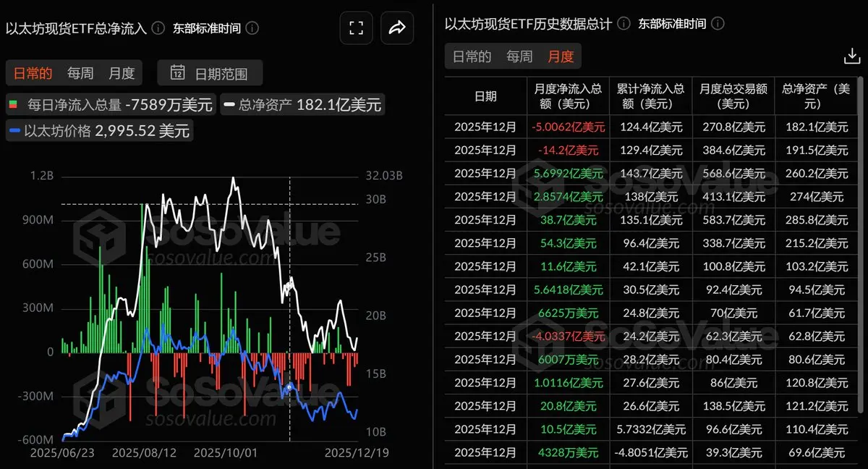Click the 月度净流入总额 column header
The width and height of the screenshot is (868, 469).
point(568,96)
